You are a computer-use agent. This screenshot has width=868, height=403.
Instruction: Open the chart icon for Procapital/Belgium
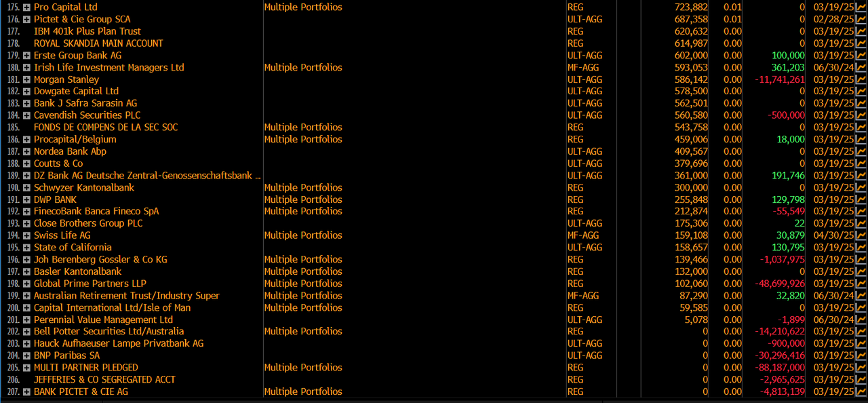(861, 140)
